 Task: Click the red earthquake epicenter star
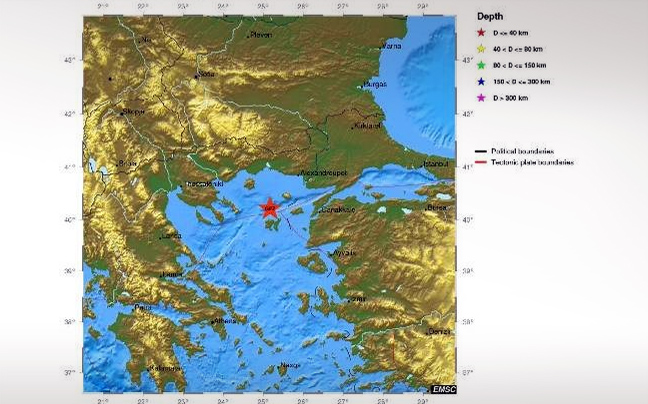pos(269,208)
